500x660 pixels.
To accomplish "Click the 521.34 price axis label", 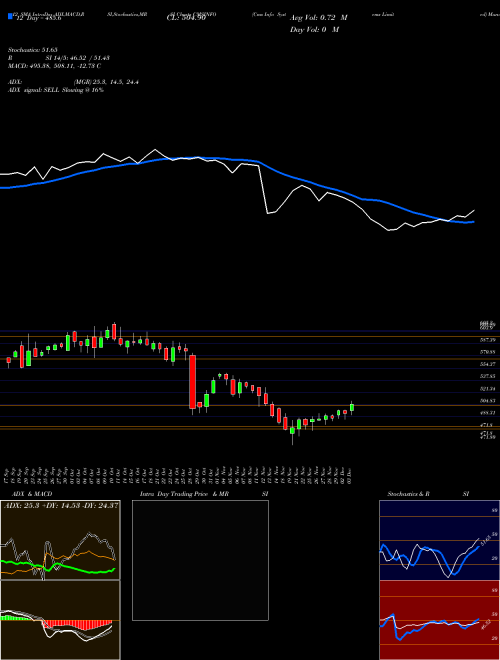I will click(x=487, y=389).
